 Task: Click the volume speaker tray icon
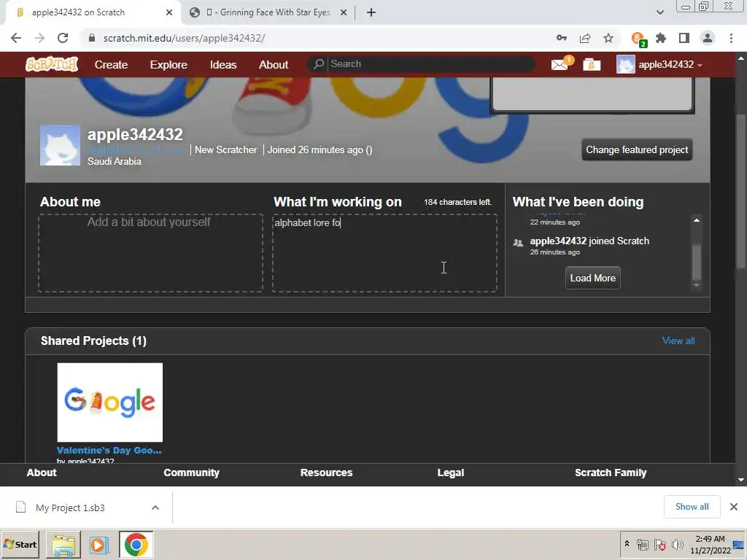pyautogui.click(x=677, y=544)
